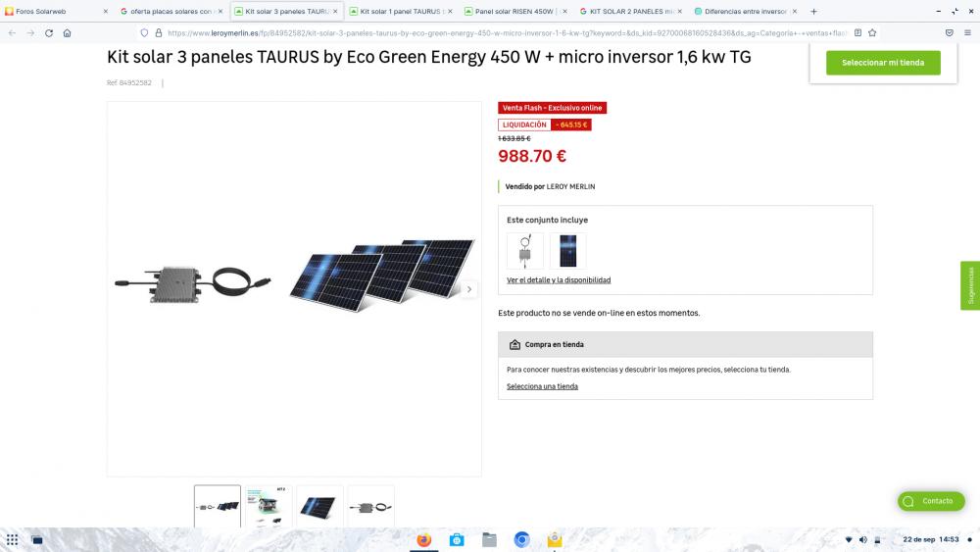This screenshot has width=980, height=552.
Task: Open a new browser tab
Action: click(x=813, y=11)
